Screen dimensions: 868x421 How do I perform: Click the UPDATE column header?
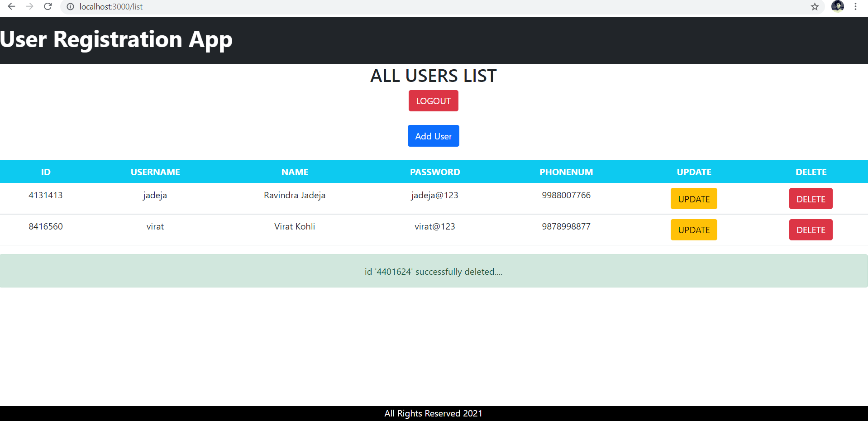pyautogui.click(x=694, y=172)
